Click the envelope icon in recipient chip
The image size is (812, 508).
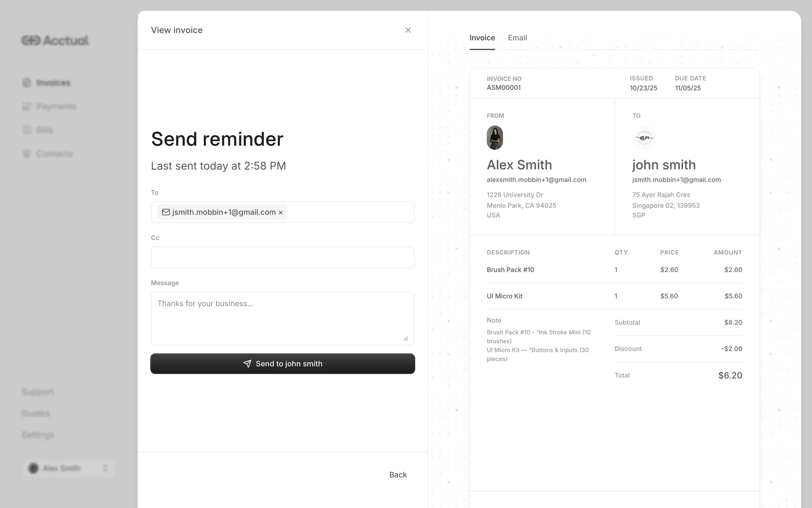pyautogui.click(x=166, y=212)
